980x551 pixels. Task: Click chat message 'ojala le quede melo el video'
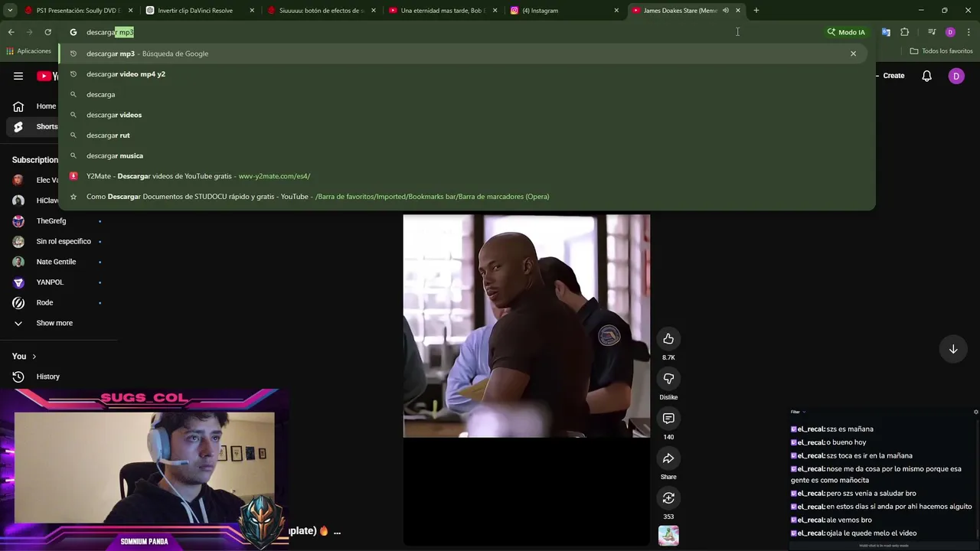pyautogui.click(x=871, y=533)
